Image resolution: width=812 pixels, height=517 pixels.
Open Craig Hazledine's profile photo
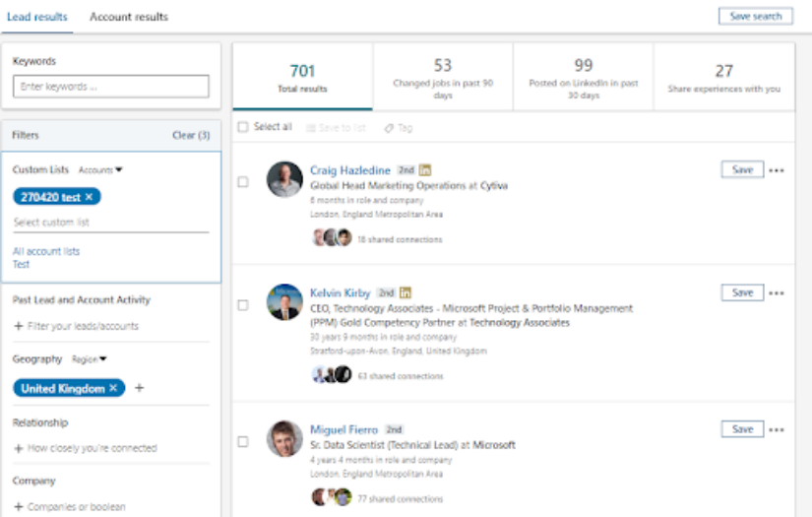(x=284, y=179)
